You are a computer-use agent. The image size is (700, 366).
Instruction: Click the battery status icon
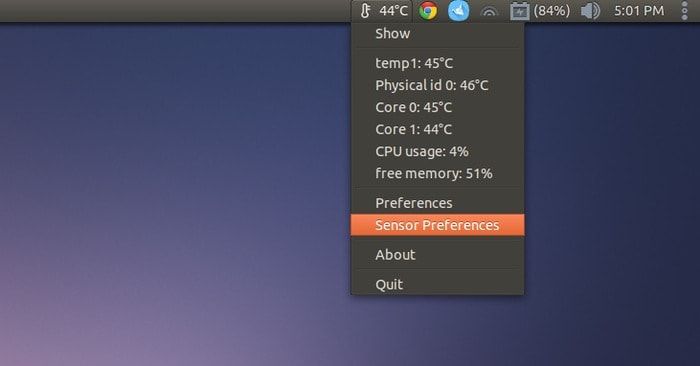coord(520,11)
